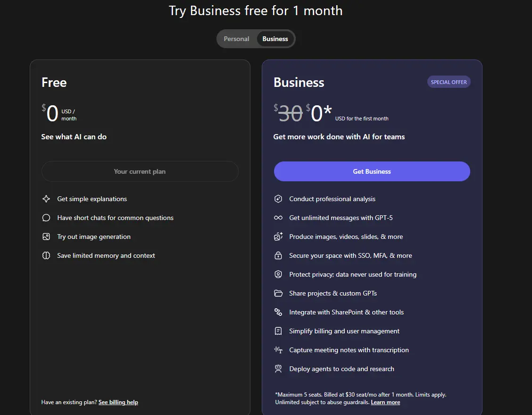Click the billing receipt icon by Simplify billing

[x=278, y=331]
